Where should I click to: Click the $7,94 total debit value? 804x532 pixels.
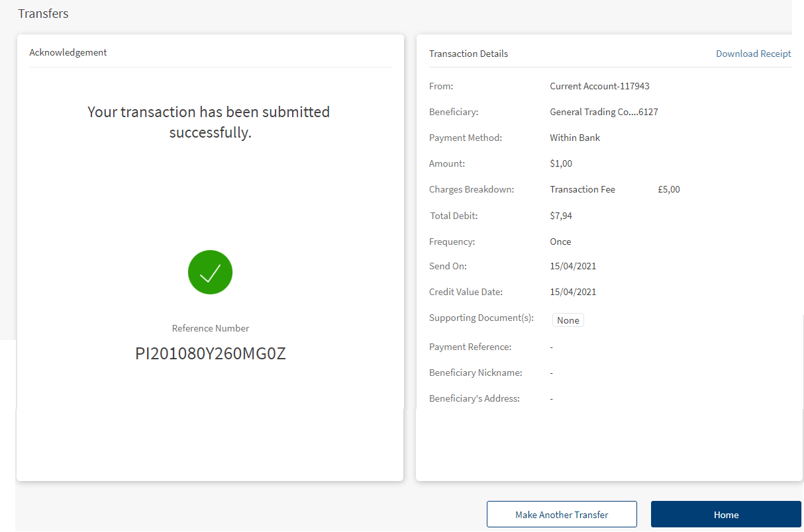click(561, 216)
